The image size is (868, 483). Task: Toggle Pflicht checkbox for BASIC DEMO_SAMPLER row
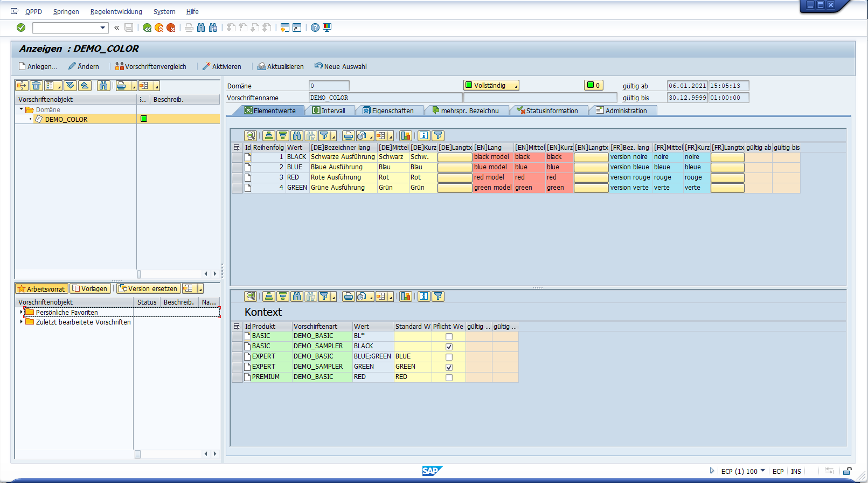pos(449,347)
